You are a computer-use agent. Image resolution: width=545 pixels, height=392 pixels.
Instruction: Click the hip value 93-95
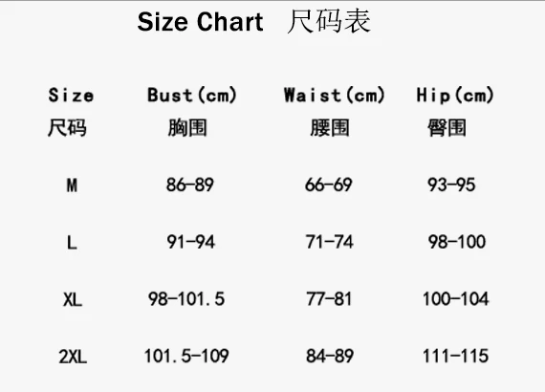(451, 185)
